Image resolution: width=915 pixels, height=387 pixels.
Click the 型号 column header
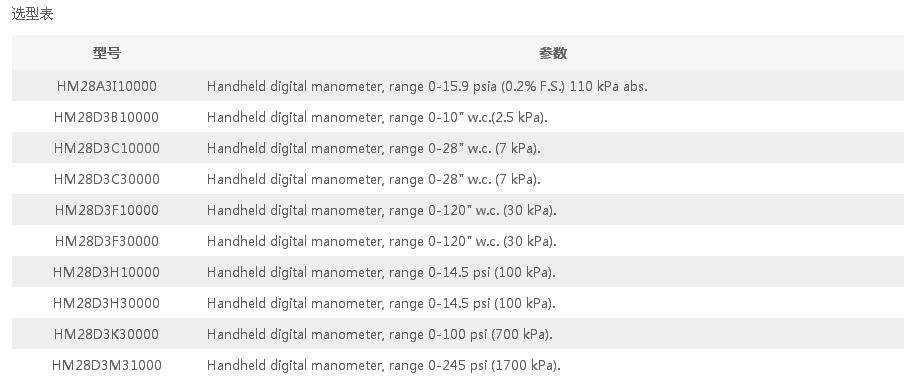[106, 53]
